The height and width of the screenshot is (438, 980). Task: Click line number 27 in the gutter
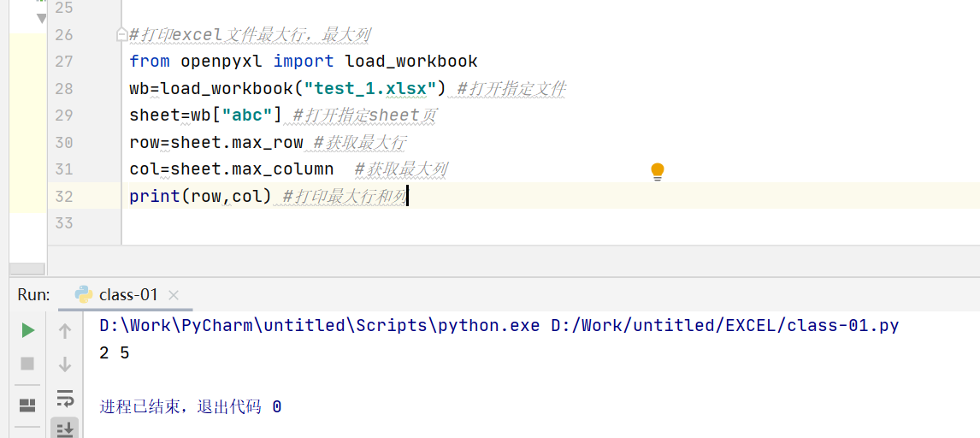coord(63,62)
